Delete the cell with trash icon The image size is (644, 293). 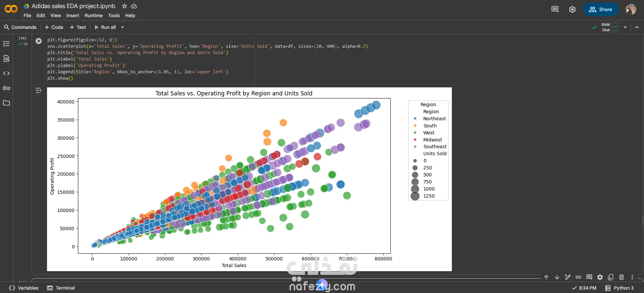[x=621, y=277]
